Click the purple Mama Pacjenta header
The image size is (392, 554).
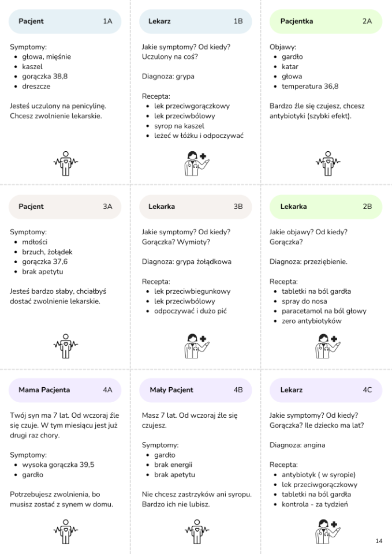[65, 390]
